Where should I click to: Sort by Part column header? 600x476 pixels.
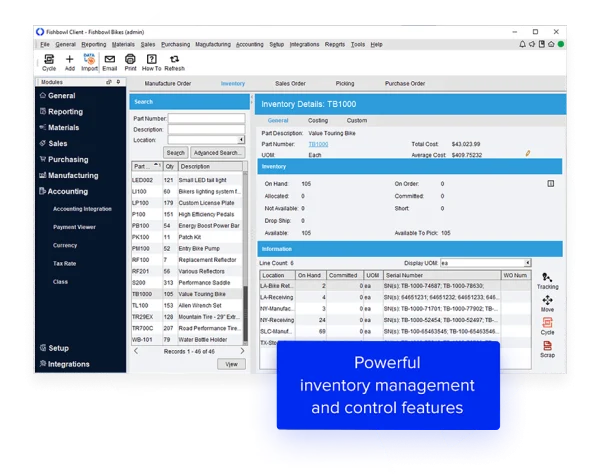pyautogui.click(x=147, y=166)
